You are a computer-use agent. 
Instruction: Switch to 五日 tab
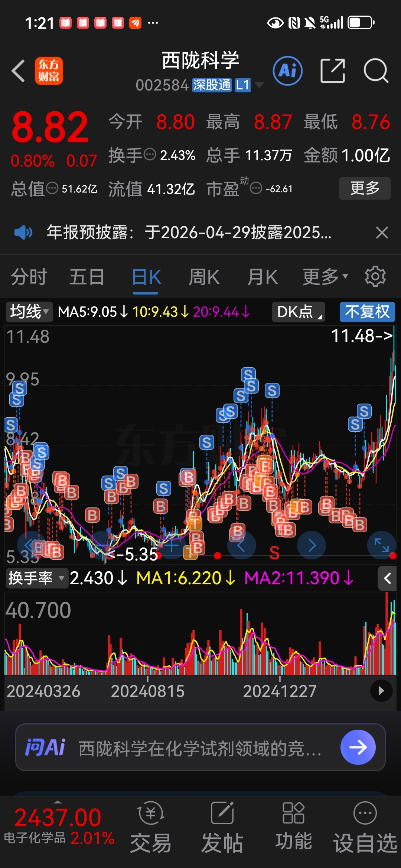pos(87,277)
